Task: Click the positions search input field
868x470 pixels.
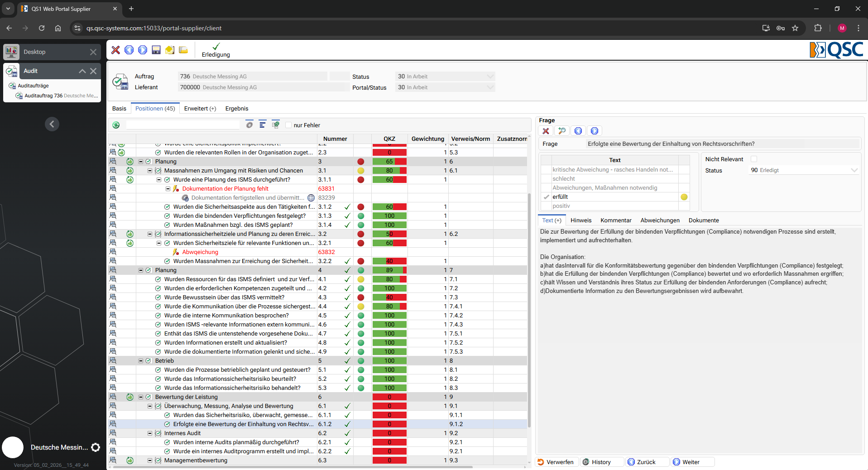Action: click(183, 125)
